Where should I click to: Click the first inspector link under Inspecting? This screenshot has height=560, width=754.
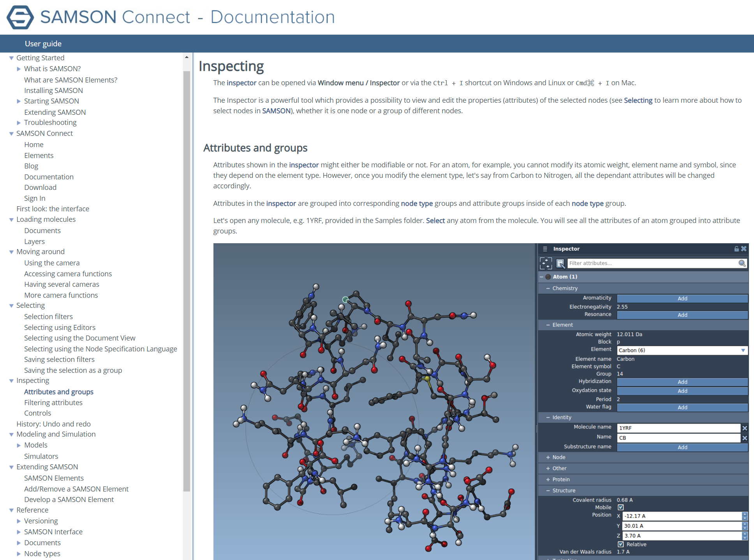[x=241, y=83]
